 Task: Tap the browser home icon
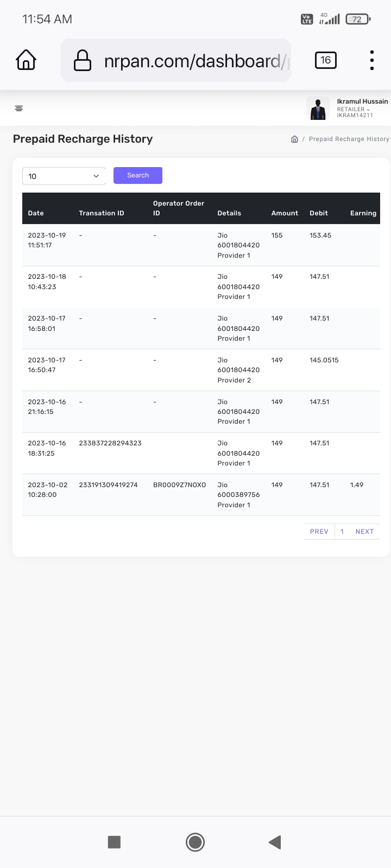[26, 60]
